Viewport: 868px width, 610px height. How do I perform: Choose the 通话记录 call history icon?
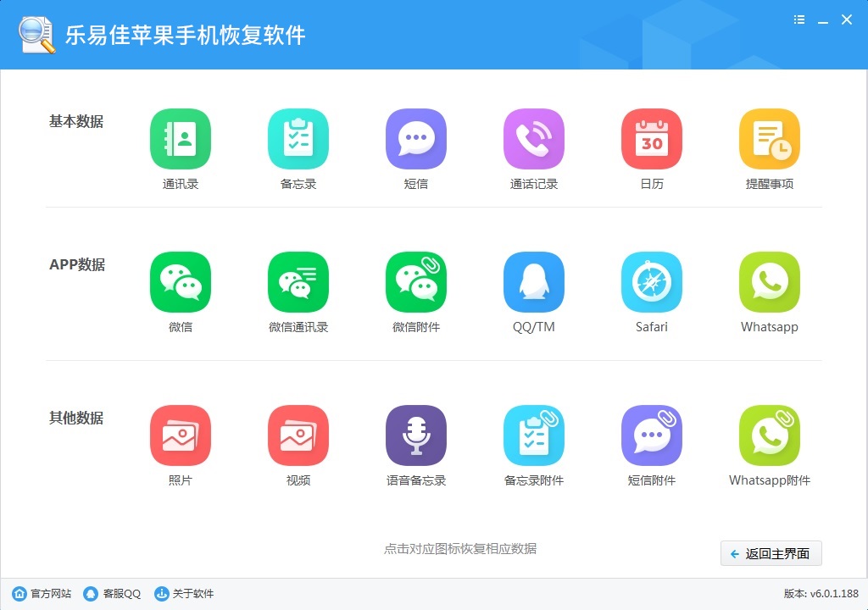coord(534,139)
